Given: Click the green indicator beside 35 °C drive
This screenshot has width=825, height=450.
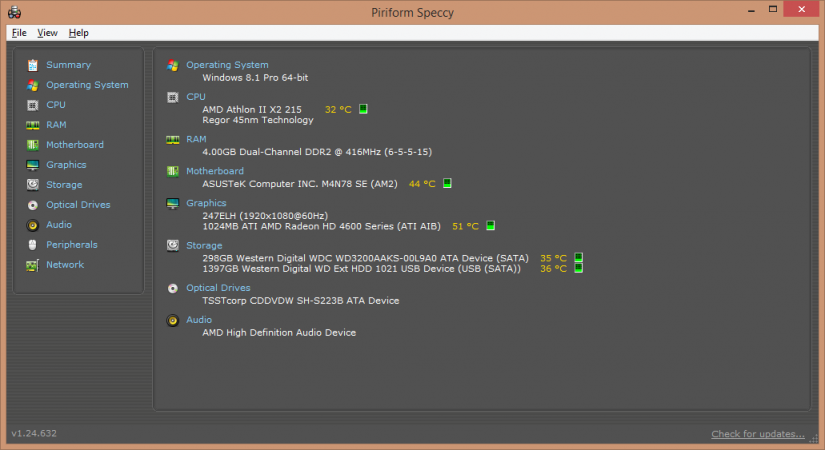Looking at the screenshot, I should click(578, 257).
